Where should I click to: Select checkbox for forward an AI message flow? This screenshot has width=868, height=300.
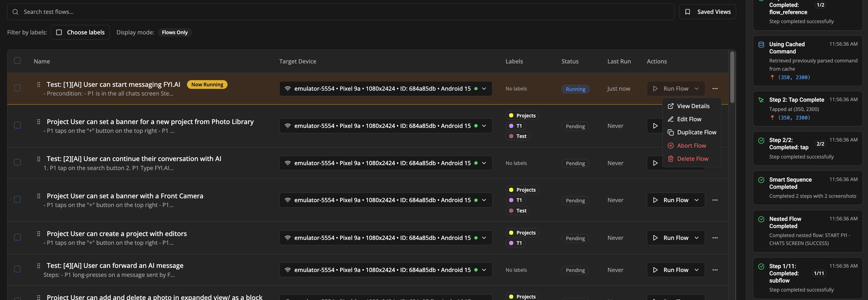pyautogui.click(x=17, y=269)
